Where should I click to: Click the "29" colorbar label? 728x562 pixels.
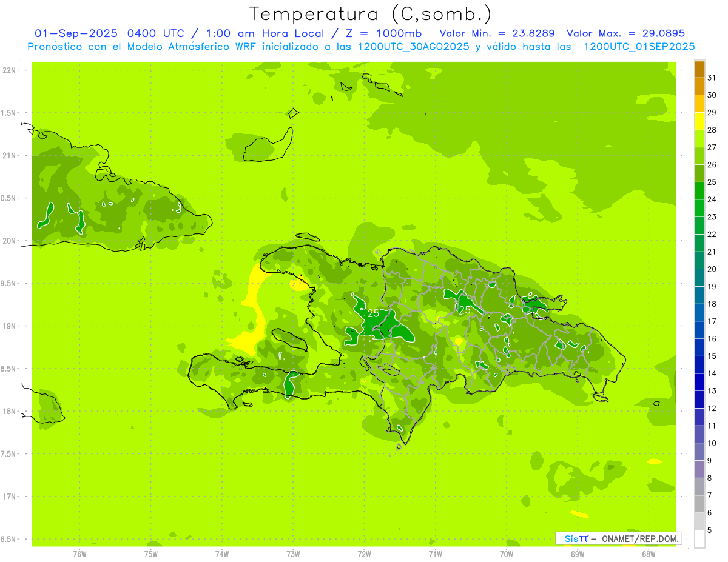point(712,113)
